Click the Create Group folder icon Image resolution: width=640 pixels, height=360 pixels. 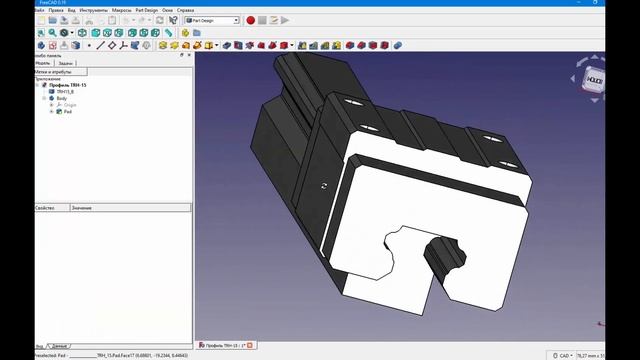coord(197,33)
